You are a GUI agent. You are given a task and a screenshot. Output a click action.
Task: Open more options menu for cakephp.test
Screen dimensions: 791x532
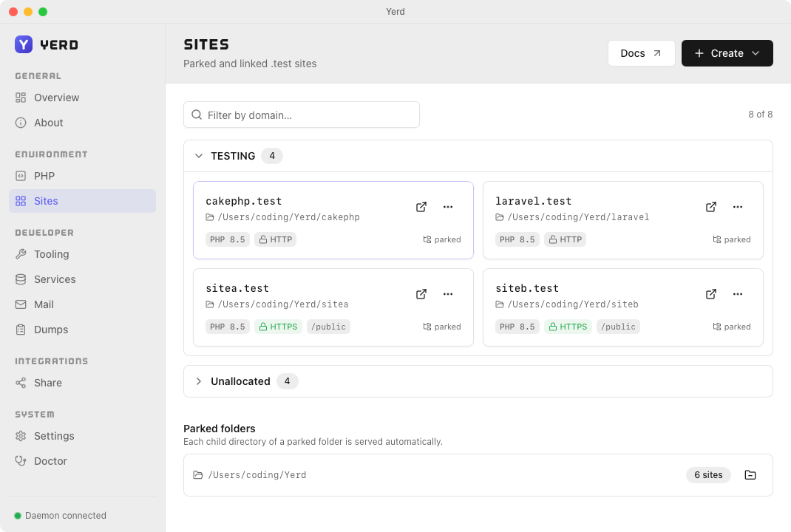448,207
